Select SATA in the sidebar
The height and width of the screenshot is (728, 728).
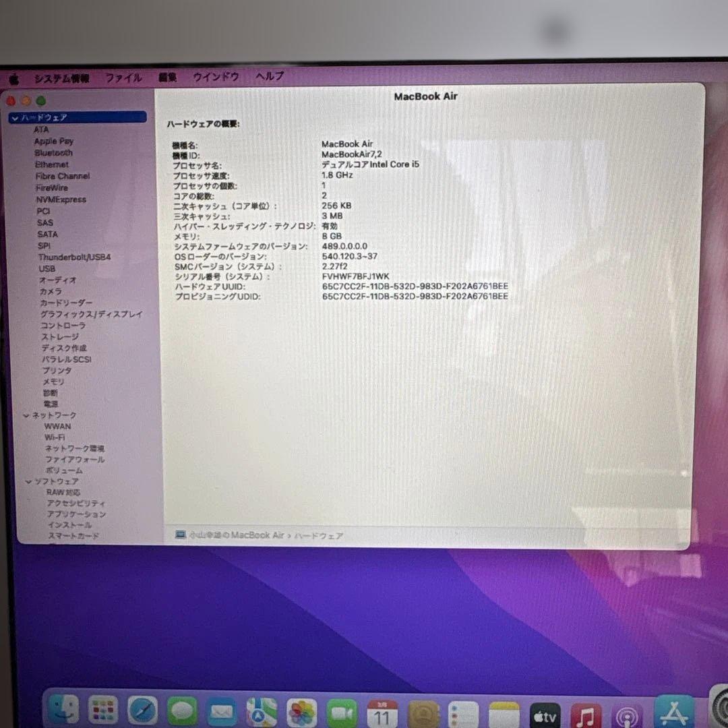click(x=48, y=234)
